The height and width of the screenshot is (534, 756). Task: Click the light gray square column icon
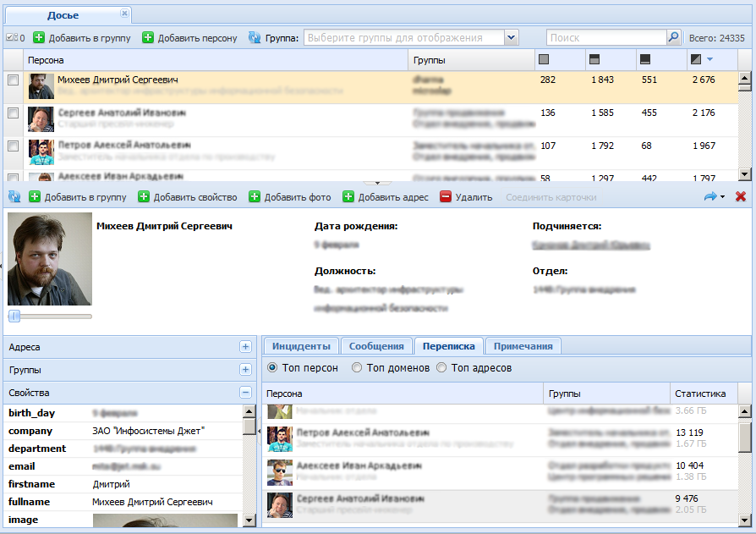click(544, 59)
